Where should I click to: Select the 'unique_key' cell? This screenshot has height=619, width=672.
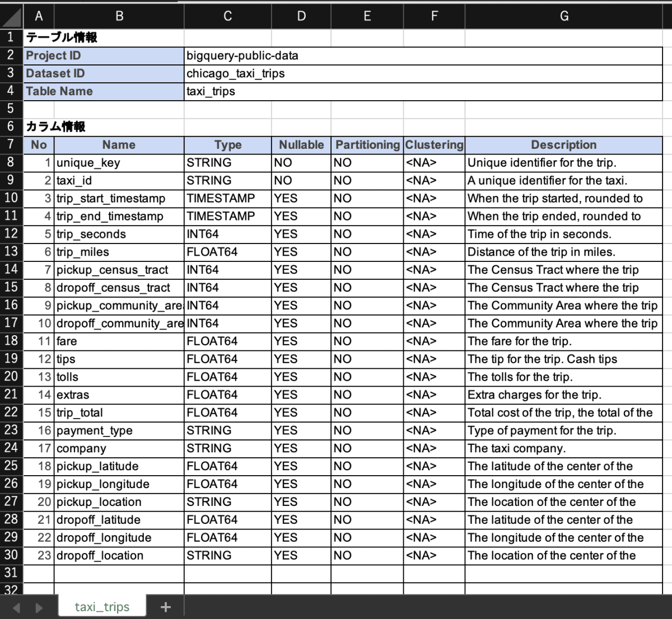click(x=119, y=163)
